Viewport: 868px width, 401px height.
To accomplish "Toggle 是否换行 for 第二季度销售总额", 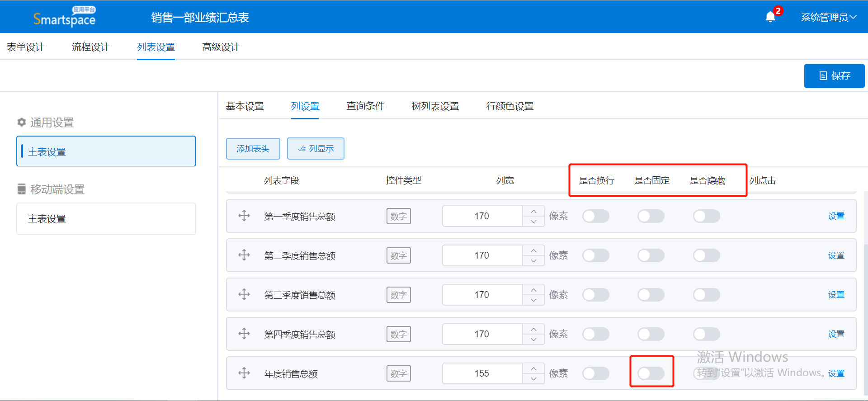I will tap(595, 255).
